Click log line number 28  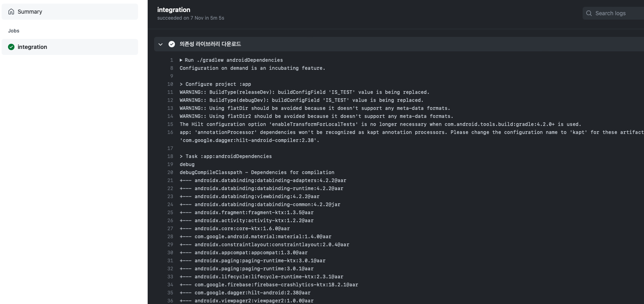tap(170, 237)
